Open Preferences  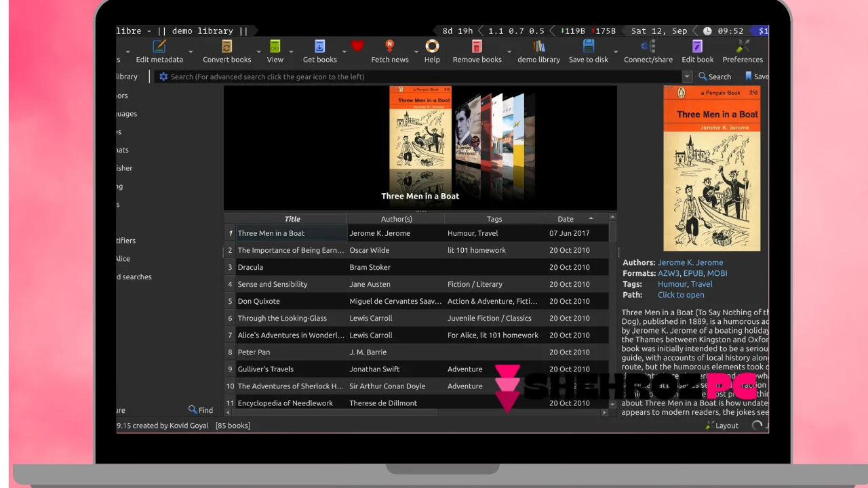743,52
